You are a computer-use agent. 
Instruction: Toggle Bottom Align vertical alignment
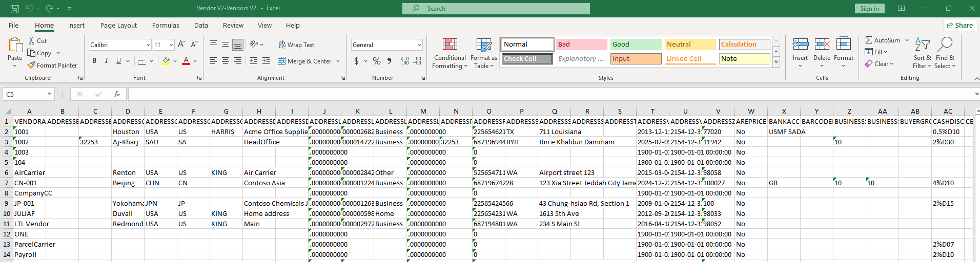coord(238,45)
